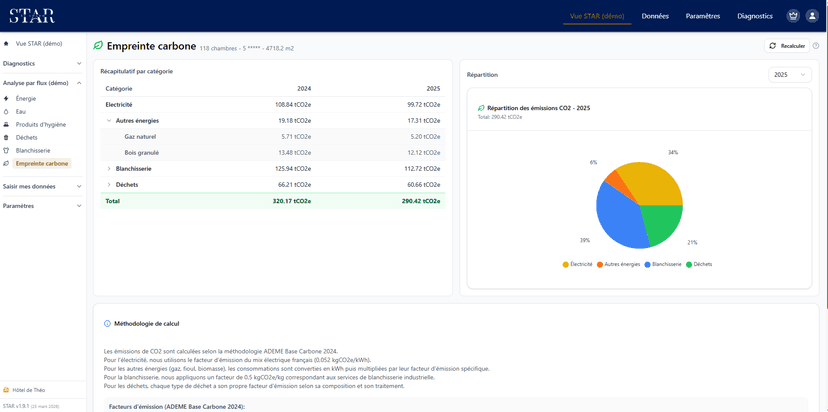Open the crown premium icon
Image resolution: width=828 pixels, height=412 pixels.
click(x=793, y=16)
